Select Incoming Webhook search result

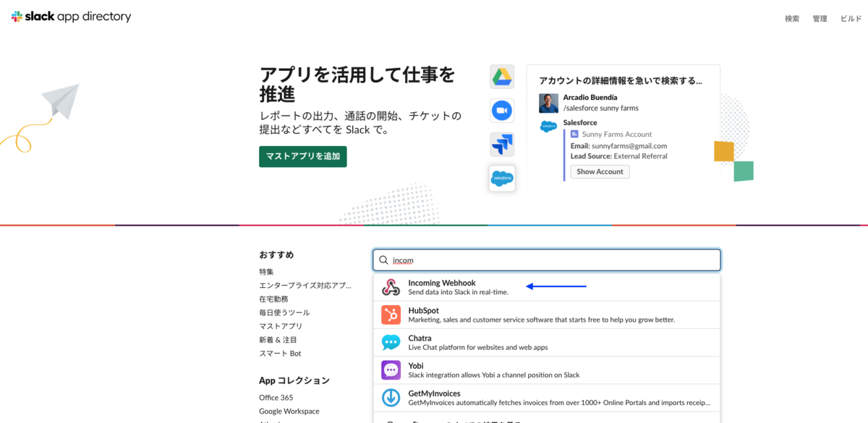point(547,288)
